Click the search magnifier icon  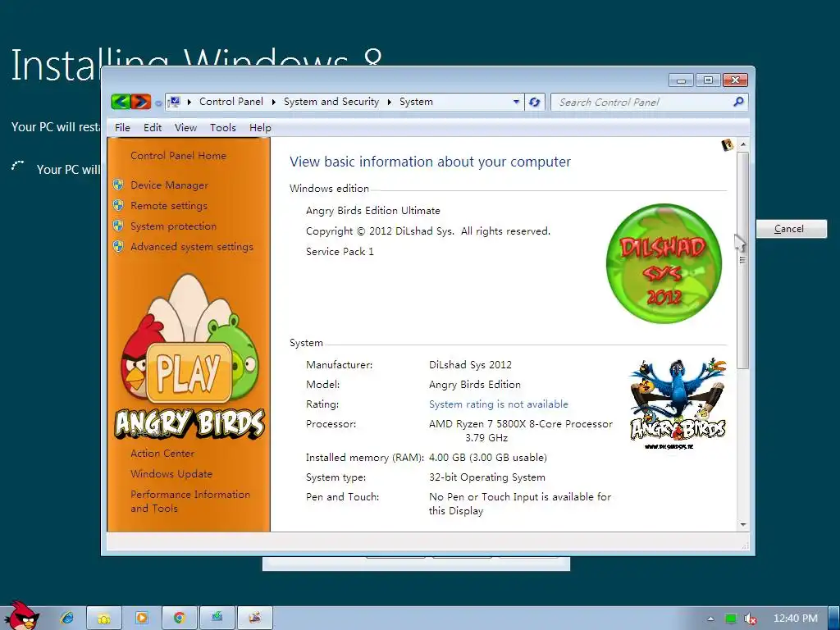click(x=738, y=101)
